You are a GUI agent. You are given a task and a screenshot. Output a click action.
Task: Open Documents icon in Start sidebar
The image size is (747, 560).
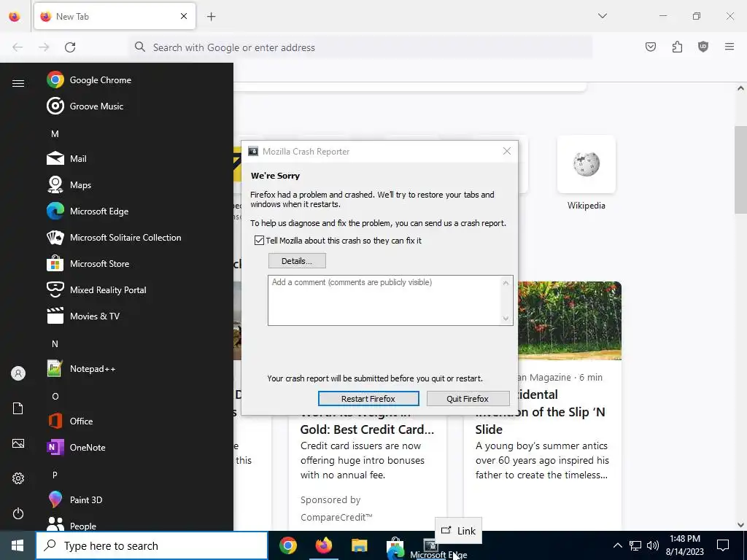pyautogui.click(x=18, y=408)
